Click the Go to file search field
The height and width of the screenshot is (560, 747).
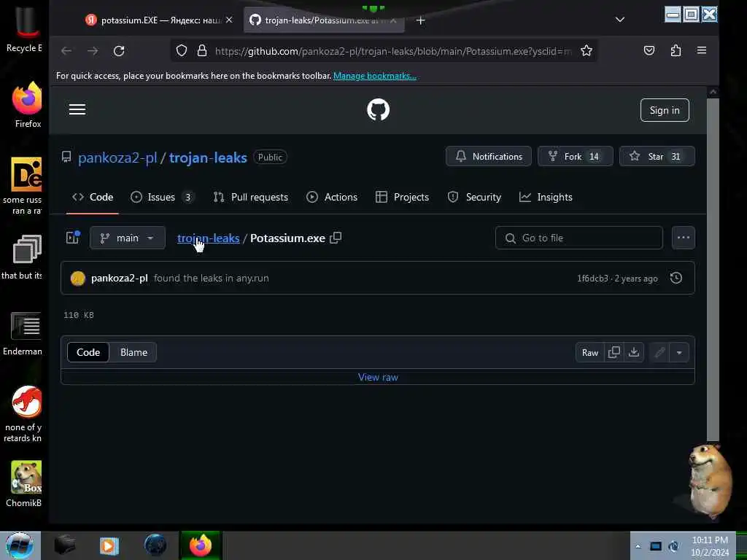578,238
